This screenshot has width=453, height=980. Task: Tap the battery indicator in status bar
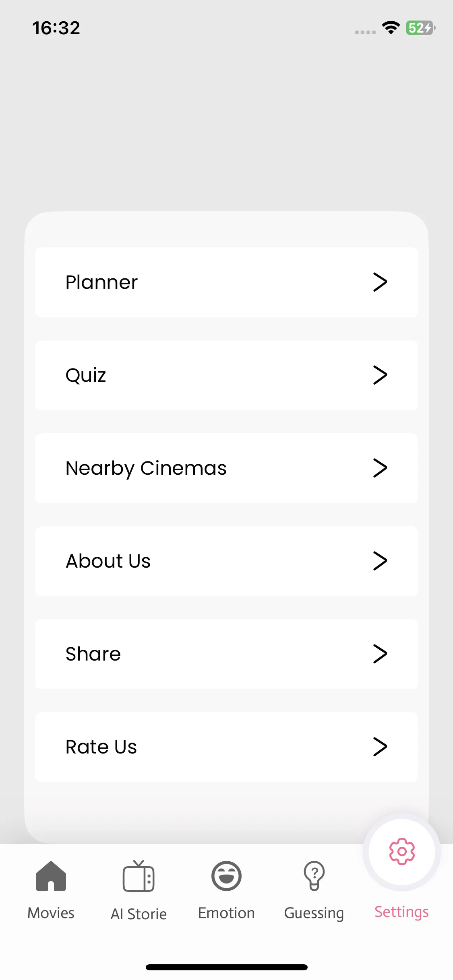[x=421, y=28]
